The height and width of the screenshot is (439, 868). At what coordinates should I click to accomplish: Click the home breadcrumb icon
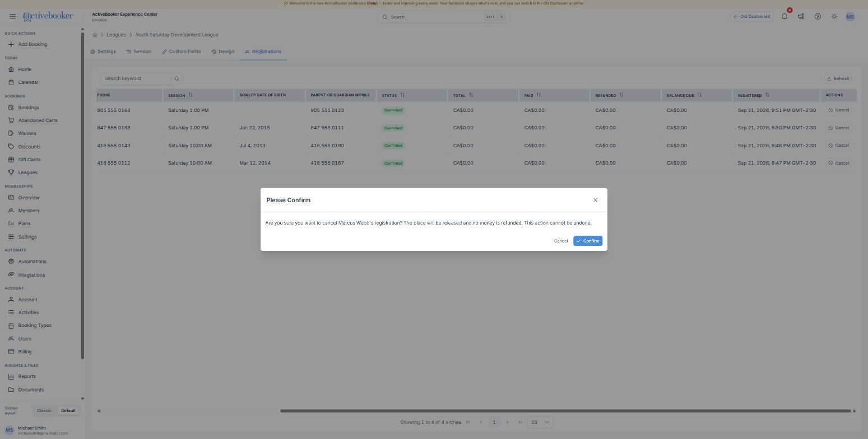[95, 35]
